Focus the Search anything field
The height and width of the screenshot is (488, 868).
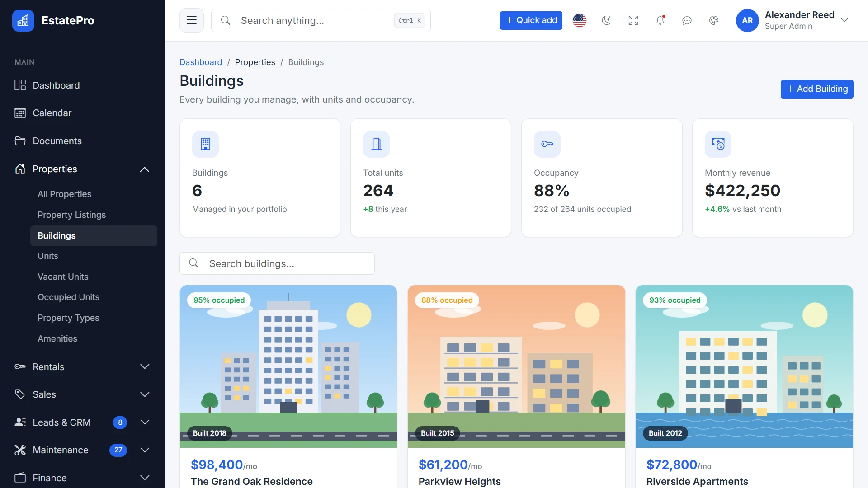[x=321, y=20]
